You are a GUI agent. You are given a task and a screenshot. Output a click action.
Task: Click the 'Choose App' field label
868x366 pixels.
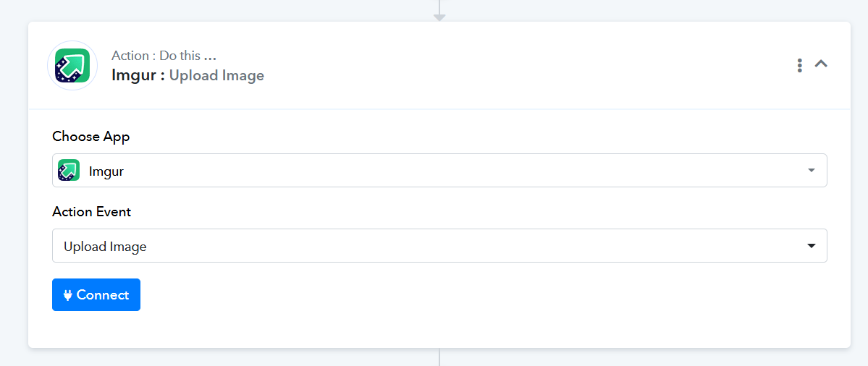pyautogui.click(x=90, y=137)
